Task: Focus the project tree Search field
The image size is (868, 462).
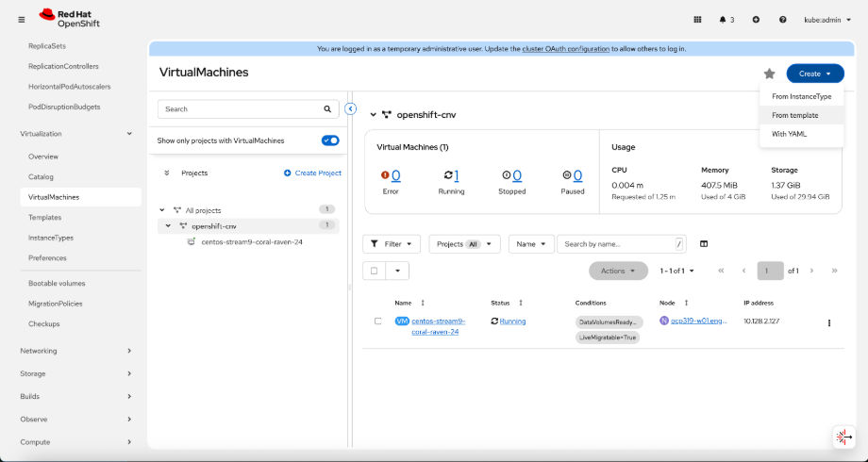Action: click(x=239, y=109)
